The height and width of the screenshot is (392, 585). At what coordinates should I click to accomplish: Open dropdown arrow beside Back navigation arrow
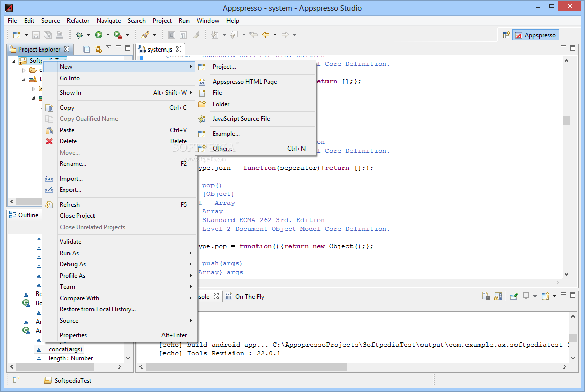pos(275,35)
